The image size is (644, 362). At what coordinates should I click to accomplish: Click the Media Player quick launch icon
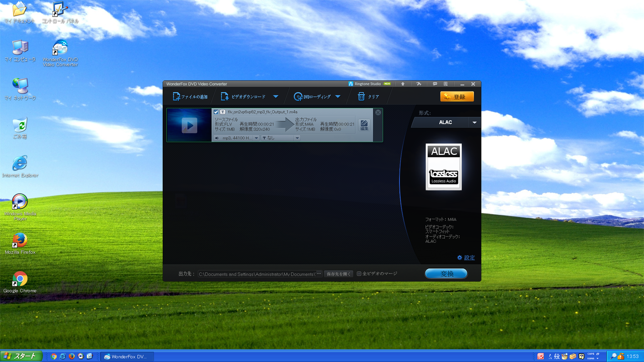[x=81, y=356]
